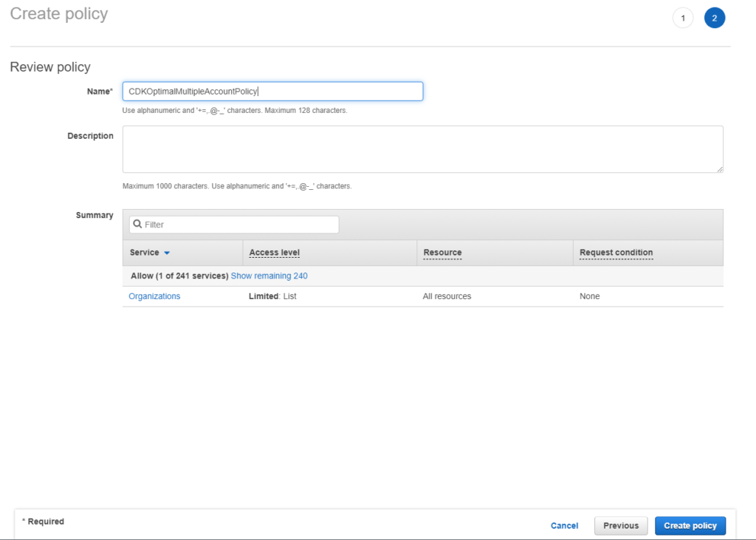Cancel the policy creation
The width and height of the screenshot is (756, 540).
pyautogui.click(x=564, y=525)
